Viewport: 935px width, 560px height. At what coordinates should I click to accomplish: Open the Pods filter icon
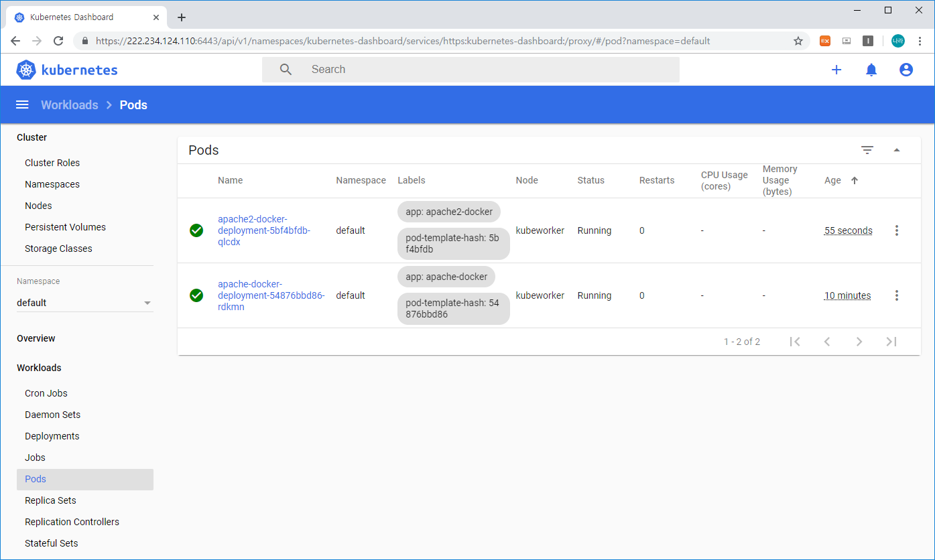coord(867,150)
